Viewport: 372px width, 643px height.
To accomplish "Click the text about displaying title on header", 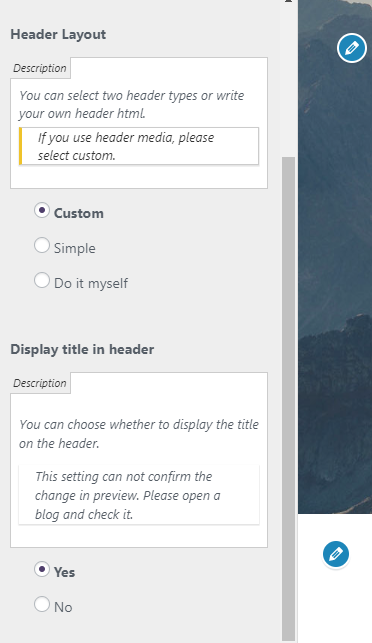I will 139,434.
